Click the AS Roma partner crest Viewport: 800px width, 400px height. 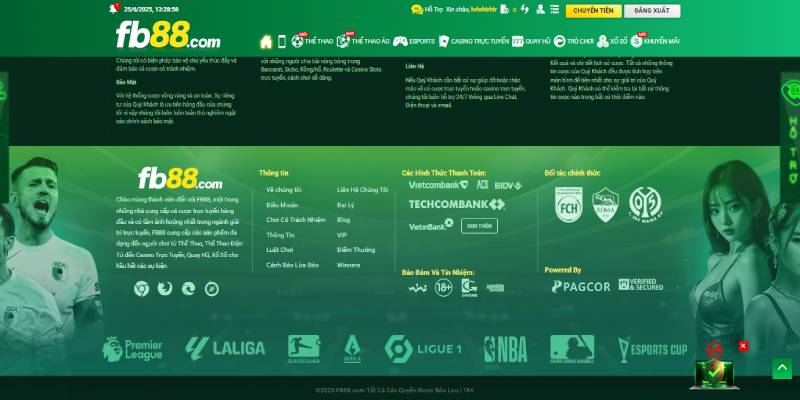tap(606, 205)
